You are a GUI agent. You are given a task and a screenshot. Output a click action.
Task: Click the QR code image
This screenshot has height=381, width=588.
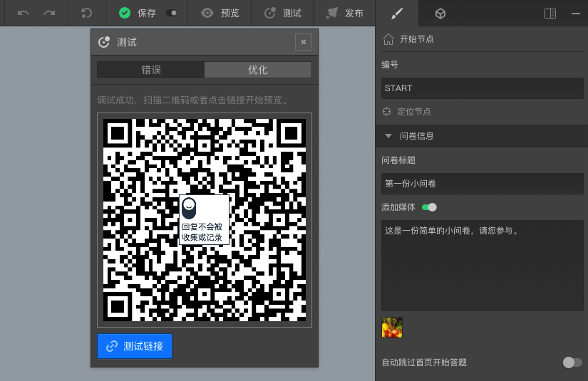[205, 220]
